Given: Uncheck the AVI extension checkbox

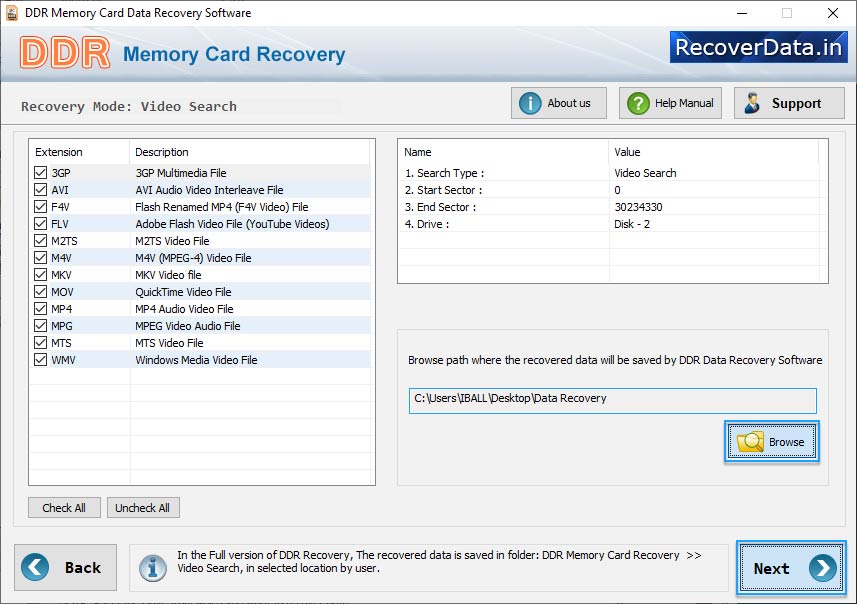Looking at the screenshot, I should tap(40, 190).
